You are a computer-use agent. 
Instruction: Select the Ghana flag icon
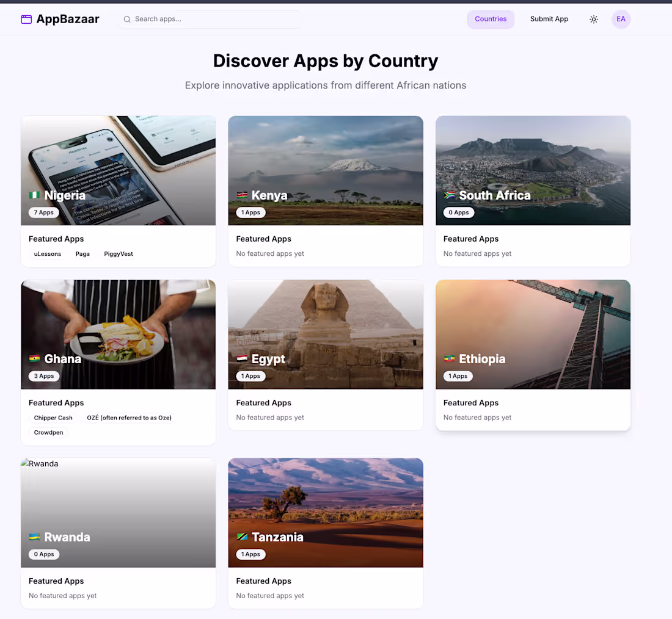click(35, 359)
